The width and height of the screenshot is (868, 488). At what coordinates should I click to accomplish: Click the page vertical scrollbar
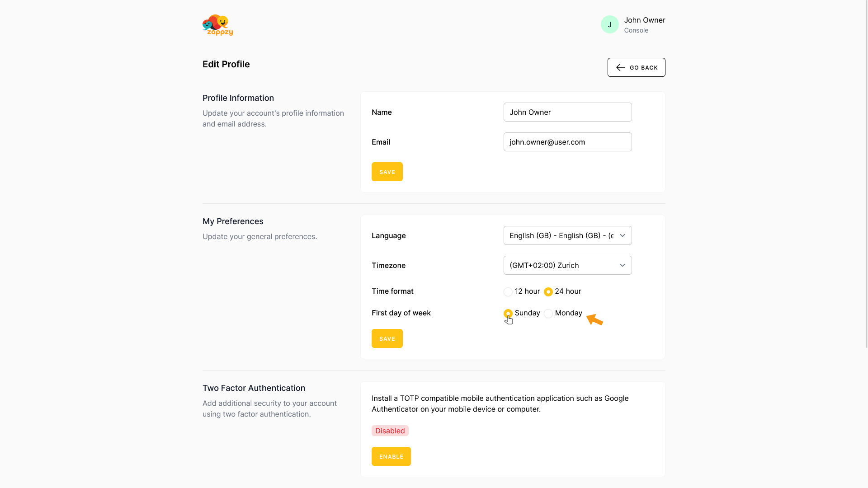point(866,181)
